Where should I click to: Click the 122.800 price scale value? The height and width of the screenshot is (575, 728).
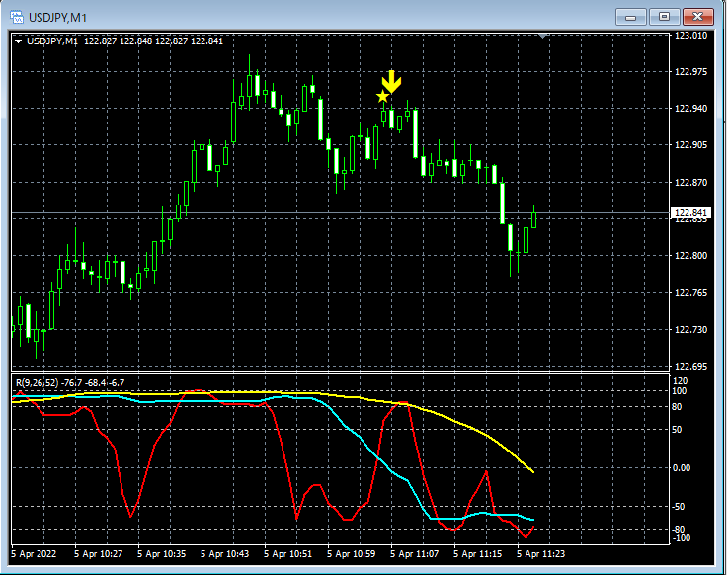point(690,256)
